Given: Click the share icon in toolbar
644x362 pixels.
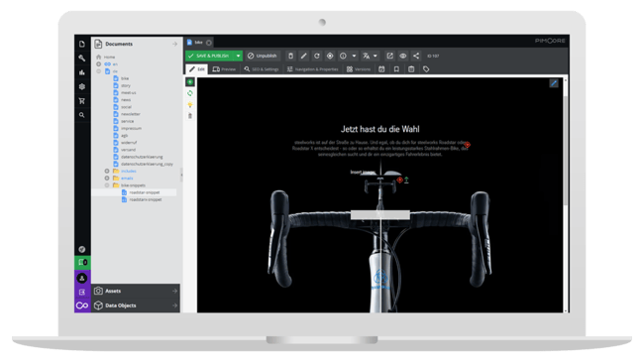Looking at the screenshot, I should pyautogui.click(x=416, y=56).
